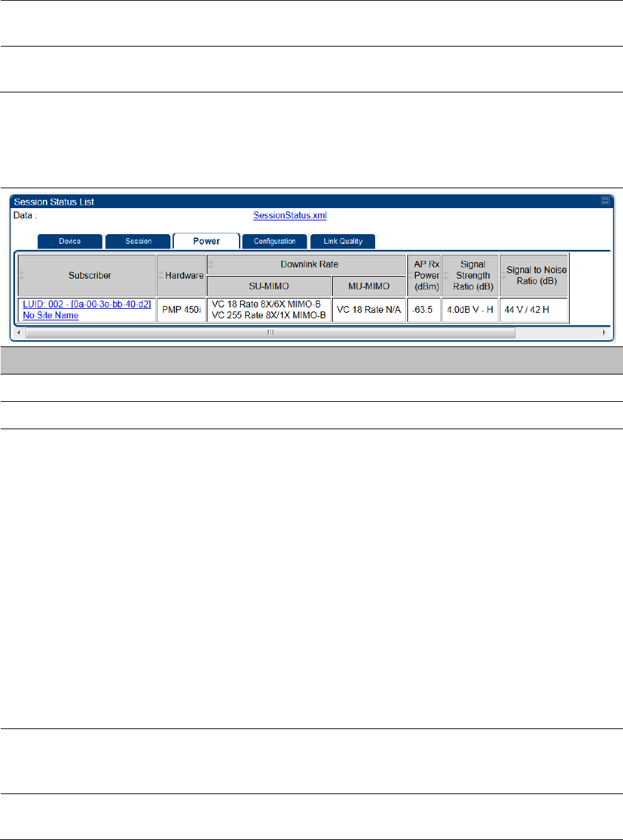Screen dimensions: 623x840
Task: Collapse the Session Status List panel
Action: 605,201
